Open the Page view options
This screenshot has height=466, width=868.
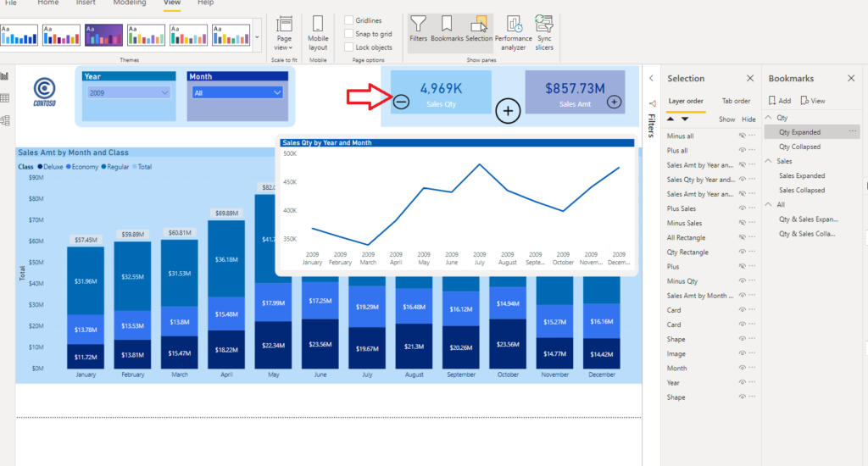(284, 33)
